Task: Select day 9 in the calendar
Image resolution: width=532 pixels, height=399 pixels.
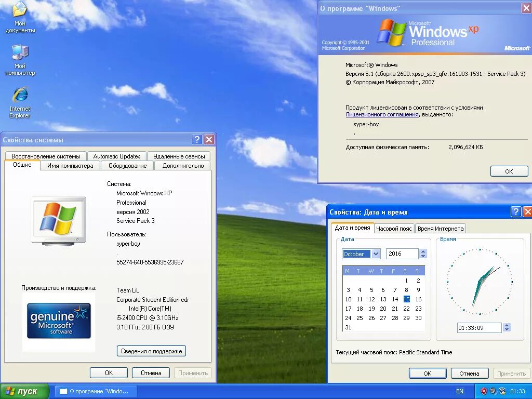Action: (418, 290)
